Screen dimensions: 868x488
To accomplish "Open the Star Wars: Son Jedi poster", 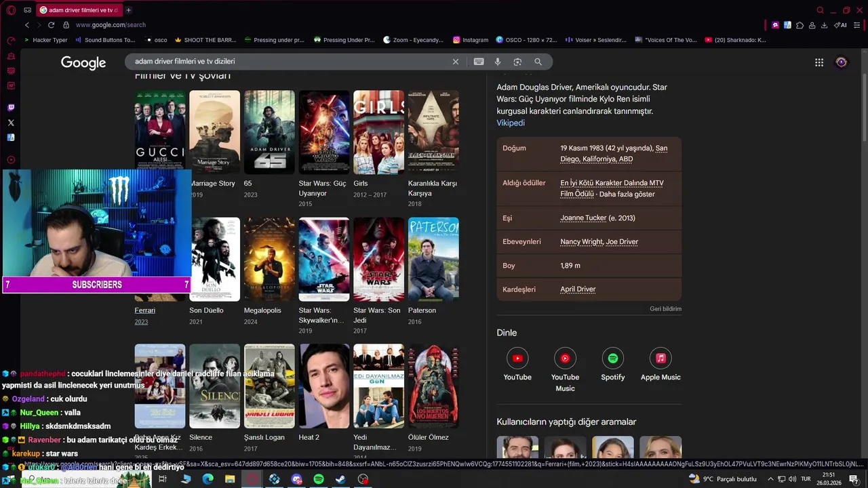I will click(x=378, y=259).
